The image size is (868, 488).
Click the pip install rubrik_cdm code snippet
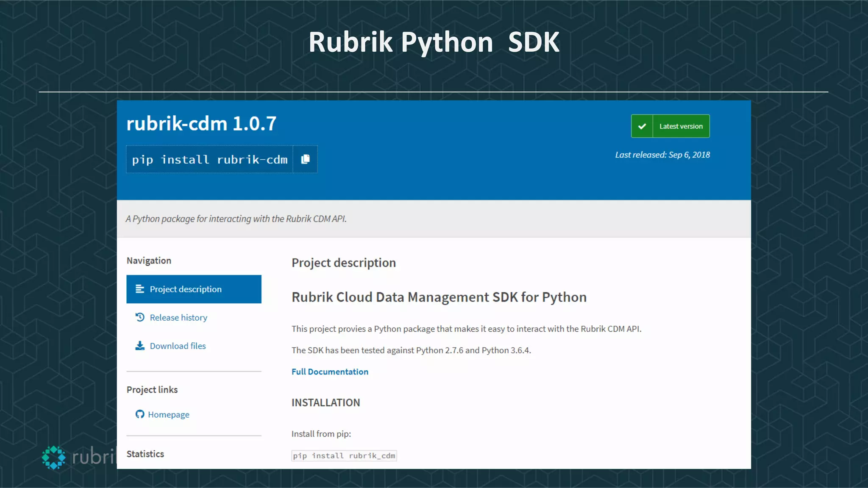tap(344, 456)
